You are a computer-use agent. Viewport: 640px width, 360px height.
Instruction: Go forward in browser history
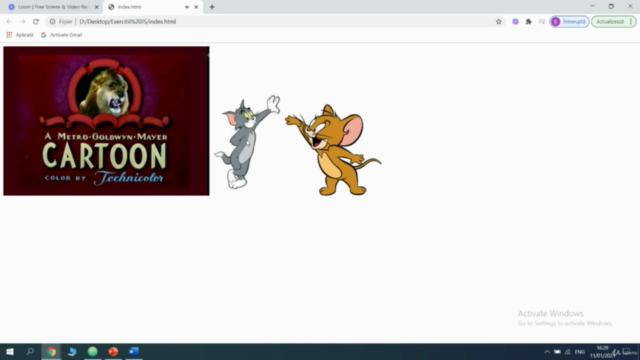click(x=22, y=22)
